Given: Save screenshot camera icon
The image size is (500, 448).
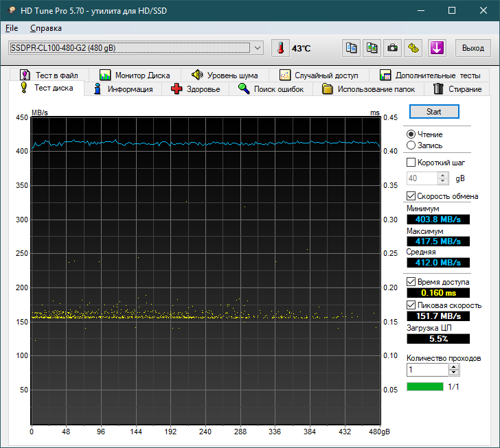Looking at the screenshot, I should [392, 48].
